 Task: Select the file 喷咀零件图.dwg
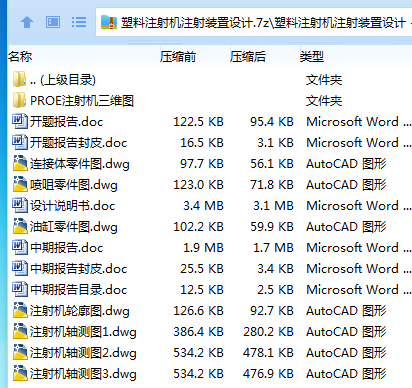coord(74,185)
